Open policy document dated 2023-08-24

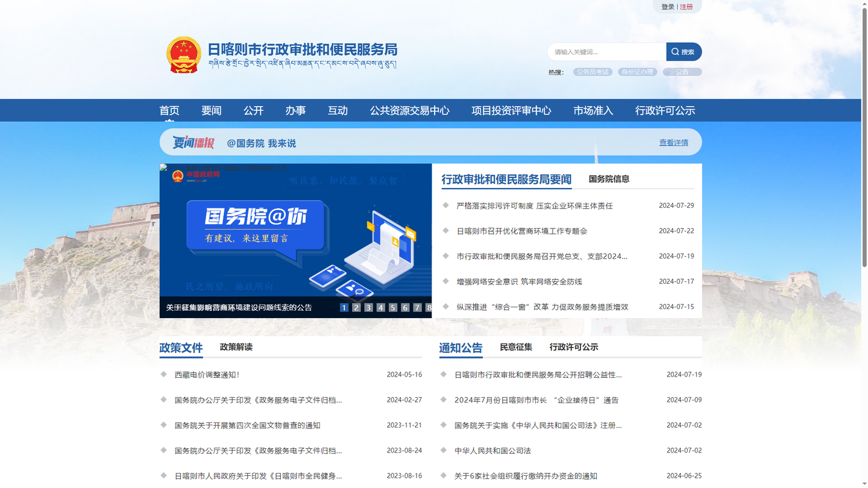coord(258,451)
